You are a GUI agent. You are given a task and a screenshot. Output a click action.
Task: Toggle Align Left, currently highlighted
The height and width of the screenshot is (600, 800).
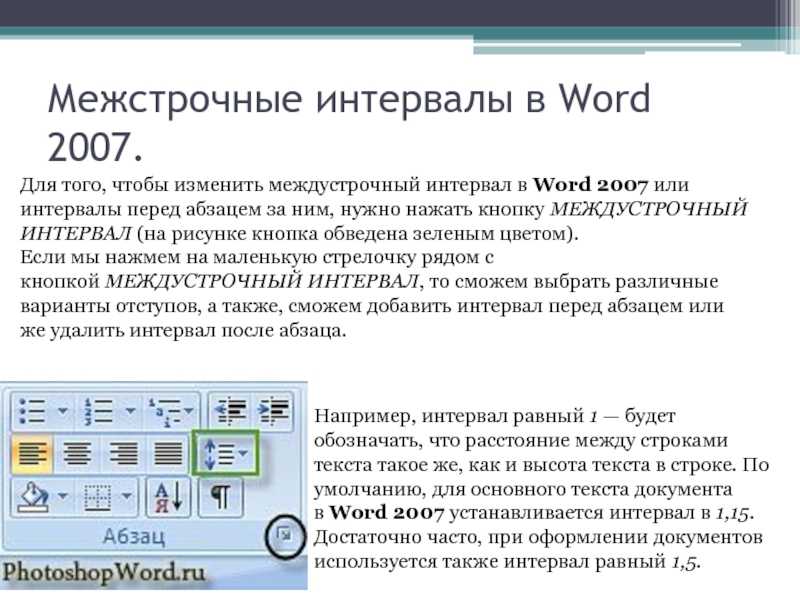[x=32, y=454]
